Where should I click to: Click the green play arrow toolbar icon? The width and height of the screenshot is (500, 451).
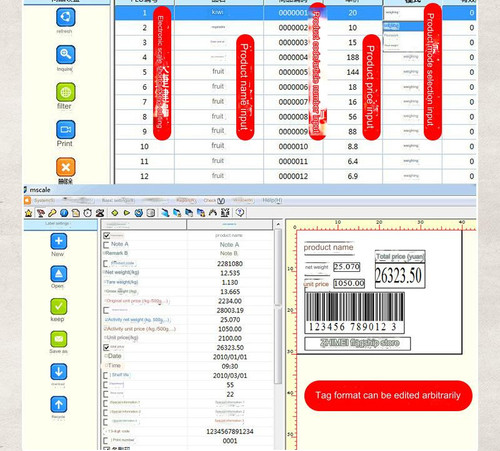tap(127, 213)
